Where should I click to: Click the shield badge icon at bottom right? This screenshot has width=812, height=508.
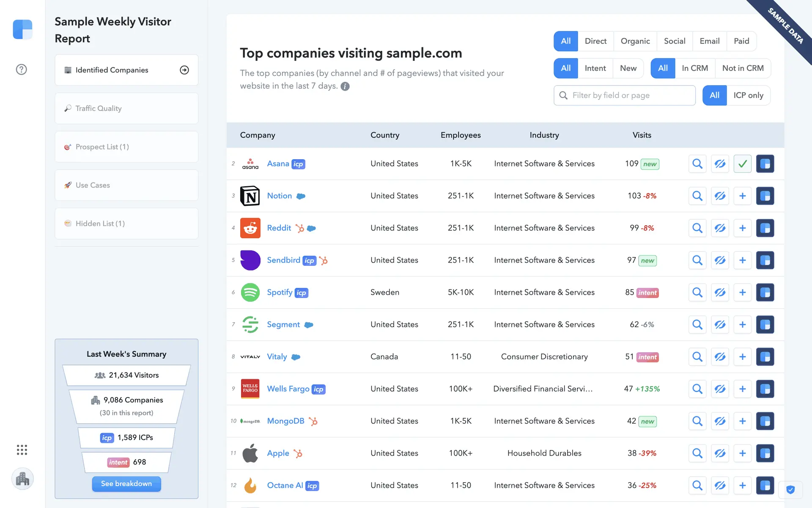(790, 490)
